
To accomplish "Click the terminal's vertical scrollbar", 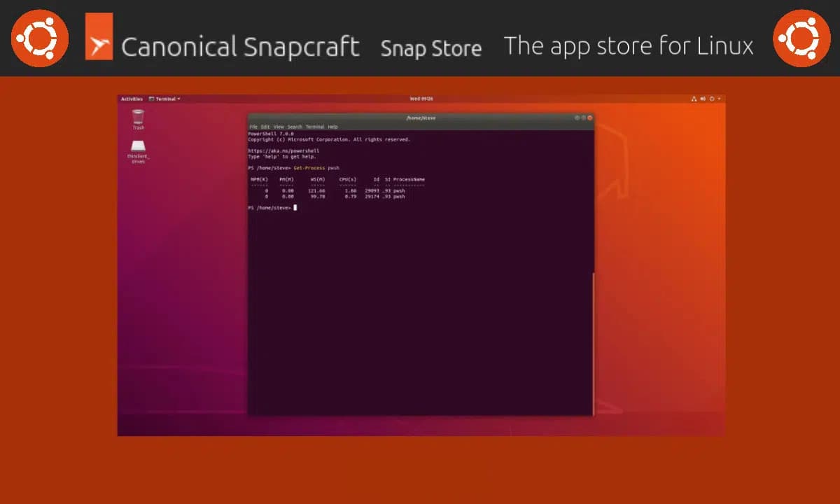I will [593, 343].
